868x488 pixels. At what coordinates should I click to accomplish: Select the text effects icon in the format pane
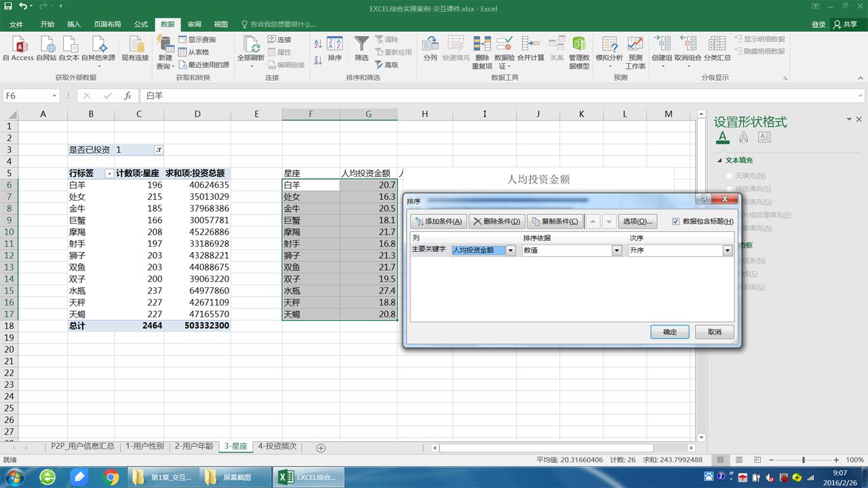pyautogui.click(x=744, y=138)
